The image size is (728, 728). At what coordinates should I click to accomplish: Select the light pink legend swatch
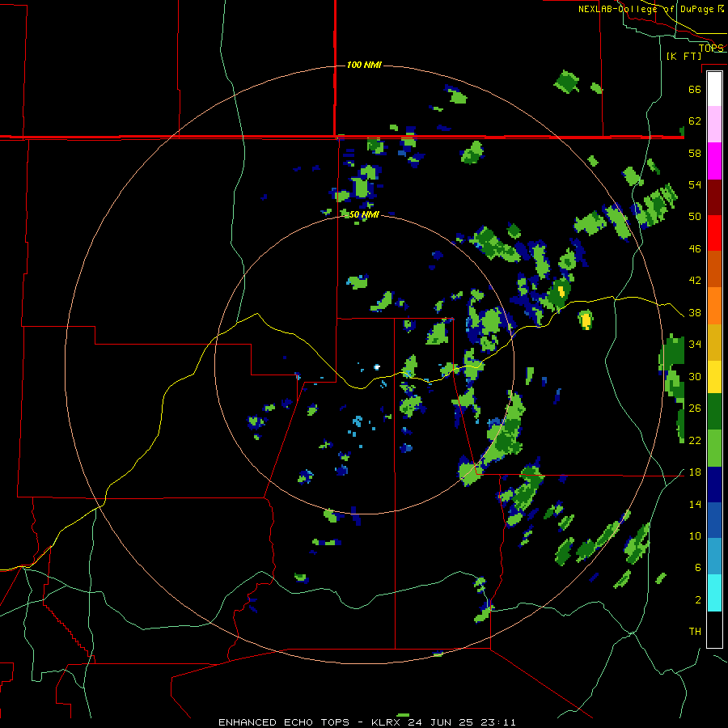point(714,124)
